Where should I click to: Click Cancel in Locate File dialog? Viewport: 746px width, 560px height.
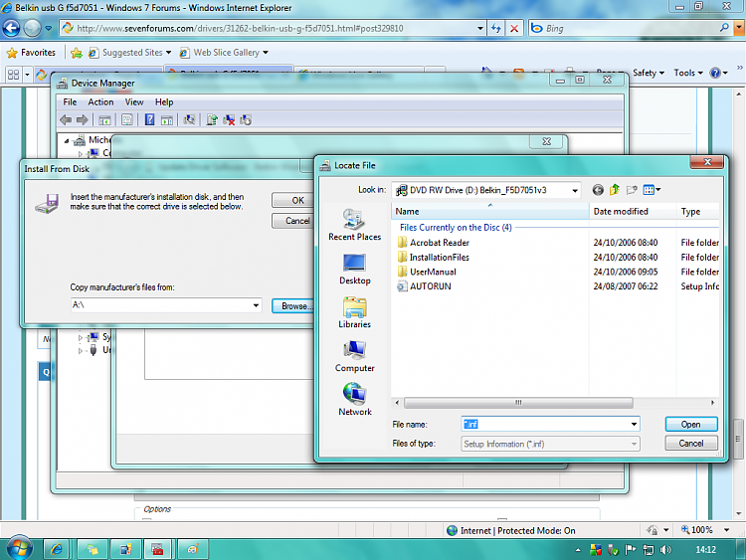(x=691, y=444)
